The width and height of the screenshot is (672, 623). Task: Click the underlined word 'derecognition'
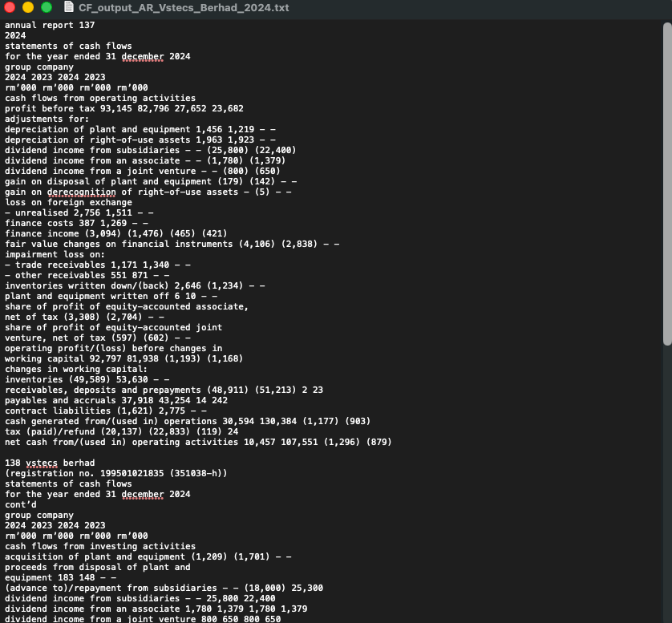[x=82, y=192]
